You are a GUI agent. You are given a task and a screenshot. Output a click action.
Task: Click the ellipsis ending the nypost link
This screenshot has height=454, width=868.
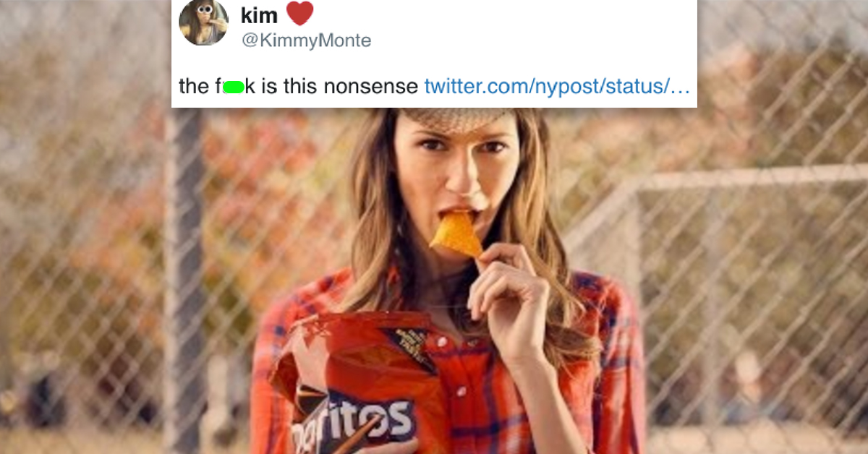pyautogui.click(x=681, y=87)
